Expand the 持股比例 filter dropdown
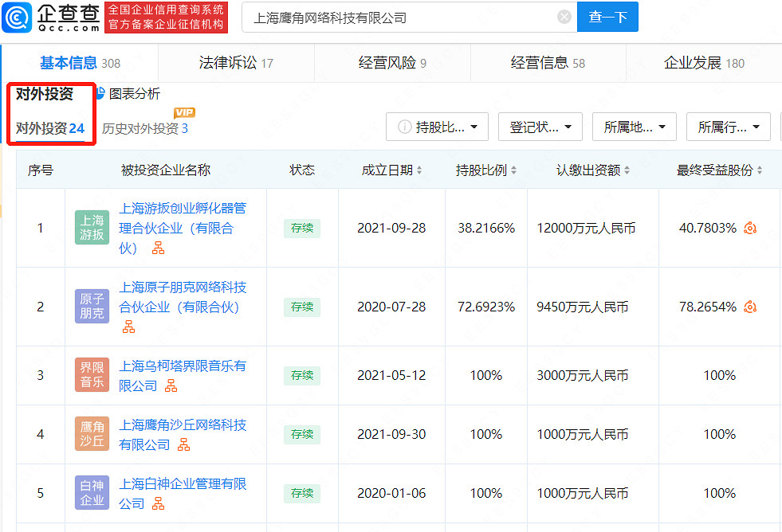Image resolution: width=782 pixels, height=532 pixels. tap(437, 127)
